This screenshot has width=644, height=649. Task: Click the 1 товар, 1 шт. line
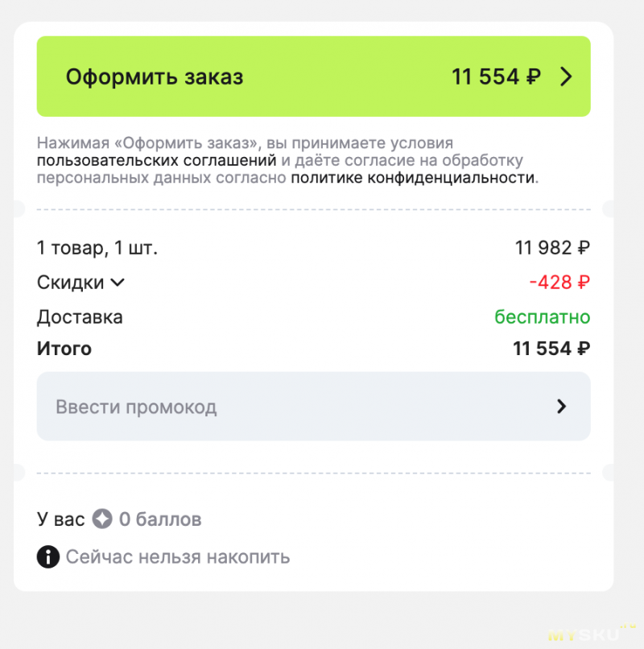[97, 248]
